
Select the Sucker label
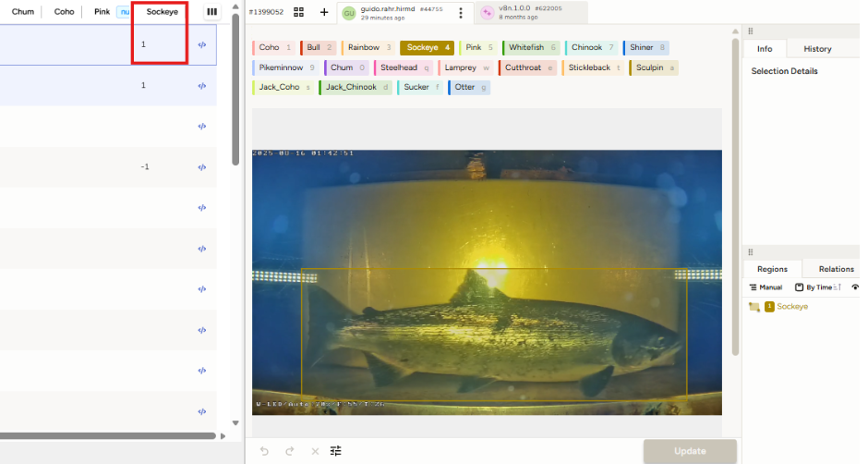pos(420,88)
